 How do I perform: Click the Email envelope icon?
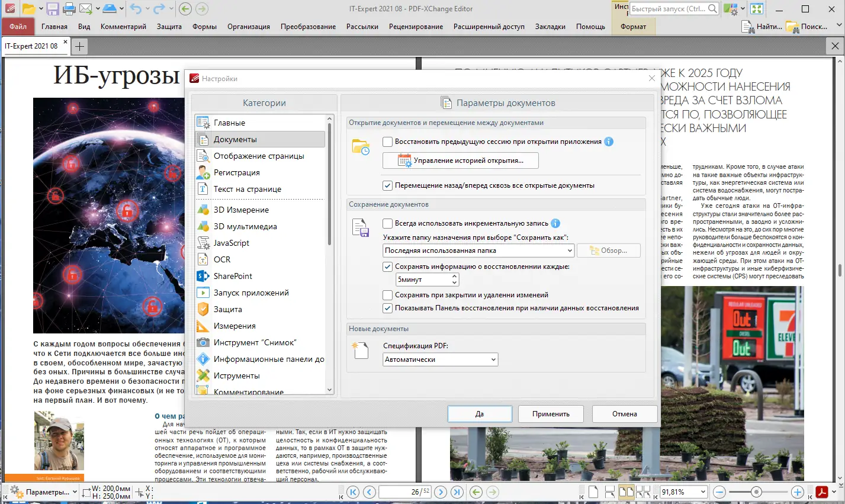point(85,9)
